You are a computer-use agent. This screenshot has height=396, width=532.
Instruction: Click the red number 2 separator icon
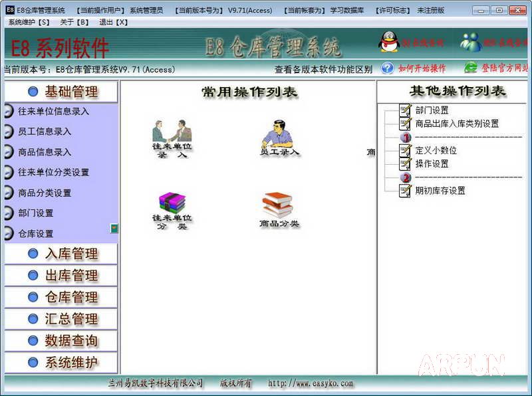coord(406,177)
